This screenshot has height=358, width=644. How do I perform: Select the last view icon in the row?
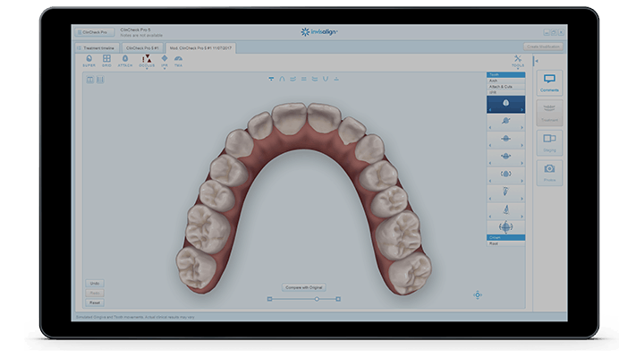pos(336,79)
